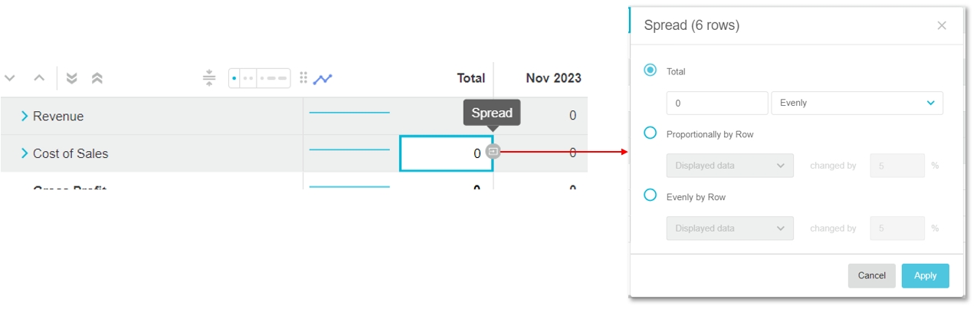Expand the Revenue row
This screenshot has height=309, width=980.
click(x=25, y=116)
